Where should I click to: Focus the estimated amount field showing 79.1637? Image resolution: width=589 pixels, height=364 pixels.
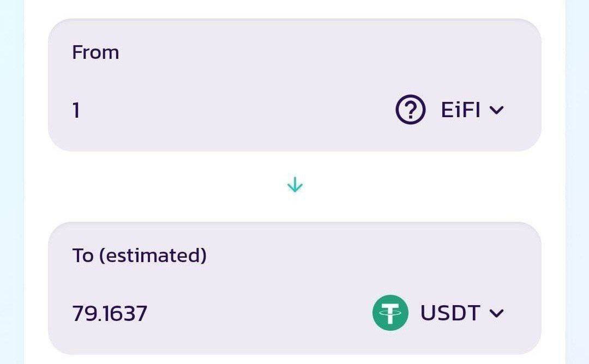110,314
